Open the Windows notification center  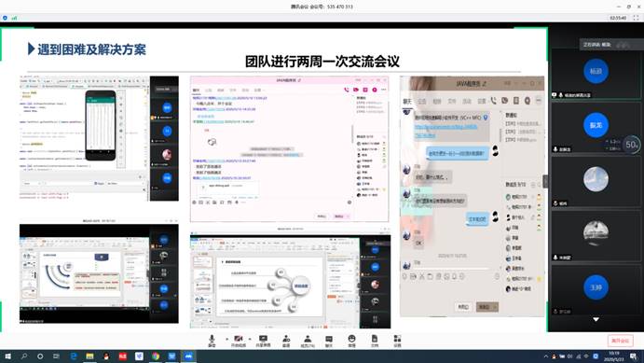pyautogui.click(x=634, y=356)
